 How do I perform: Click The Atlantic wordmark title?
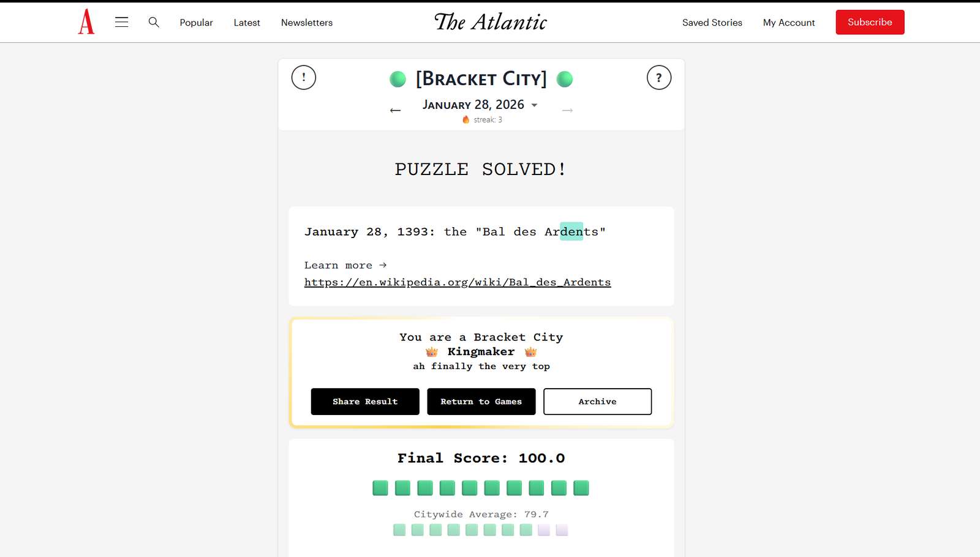click(x=491, y=22)
